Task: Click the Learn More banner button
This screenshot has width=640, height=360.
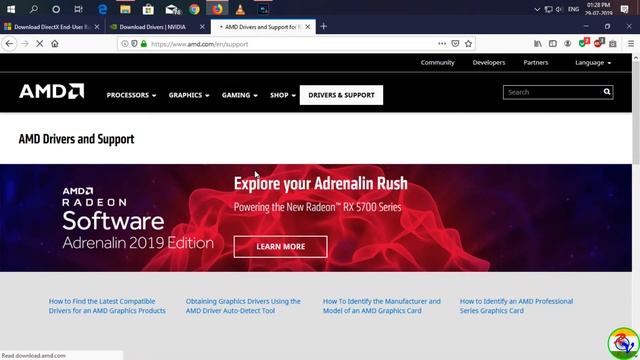Action: (280, 247)
